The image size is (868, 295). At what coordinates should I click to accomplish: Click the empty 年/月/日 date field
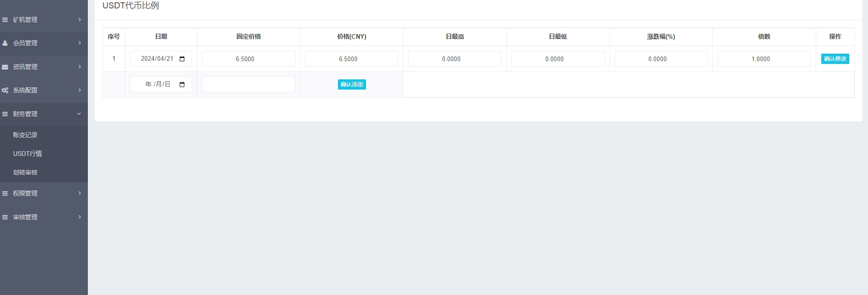click(161, 84)
